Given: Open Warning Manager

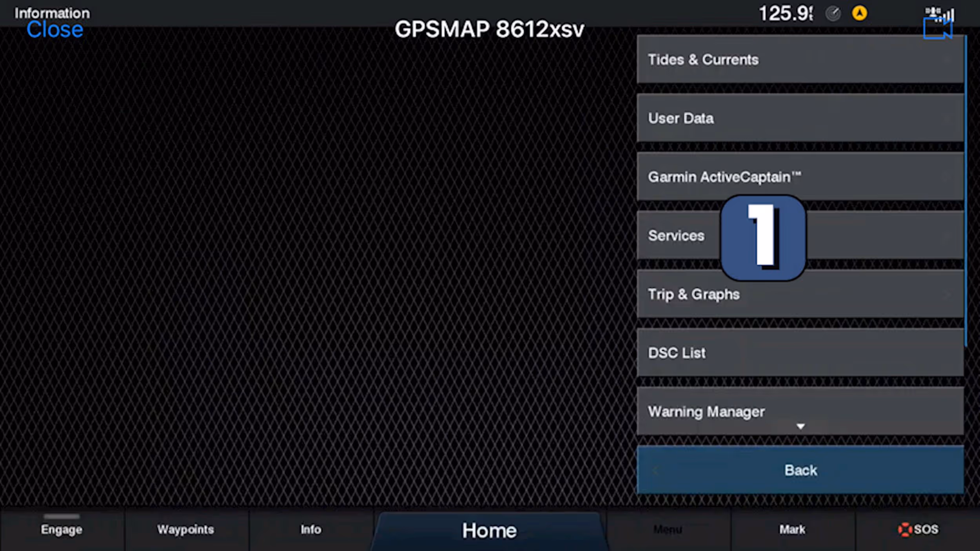Looking at the screenshot, I should point(800,411).
